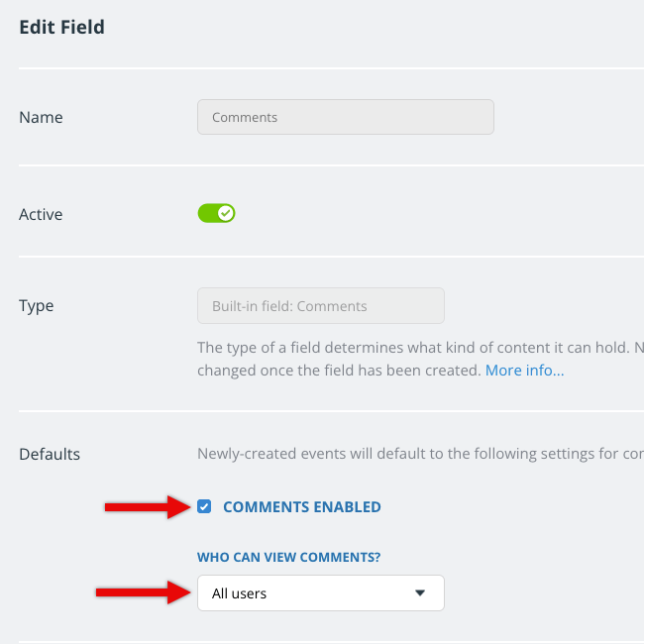Click the Type label
645x644 pixels.
tap(37, 306)
